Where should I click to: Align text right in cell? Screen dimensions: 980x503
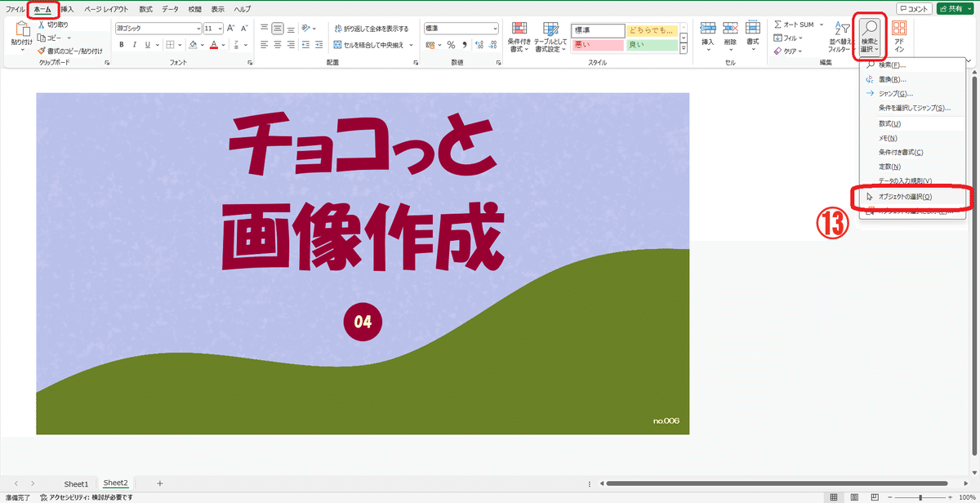[x=291, y=45]
